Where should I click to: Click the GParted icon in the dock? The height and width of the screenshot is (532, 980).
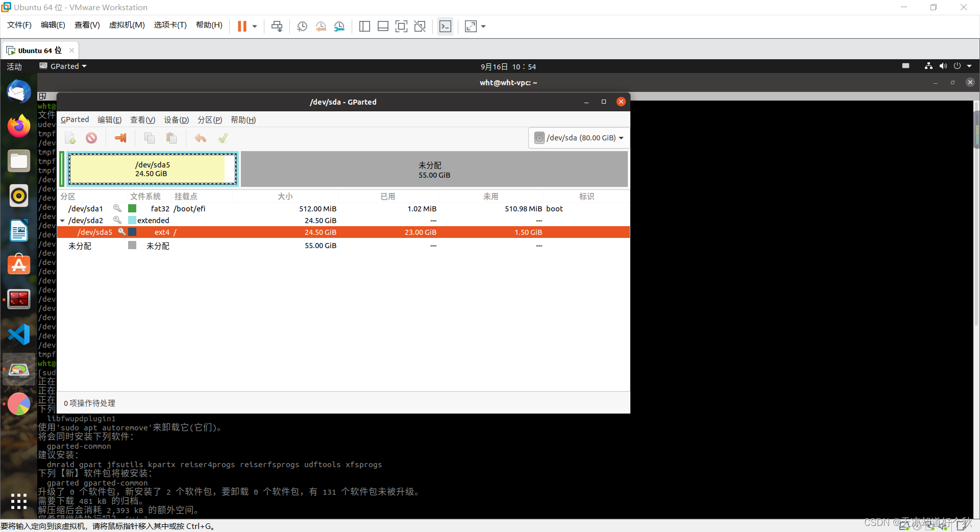point(19,369)
